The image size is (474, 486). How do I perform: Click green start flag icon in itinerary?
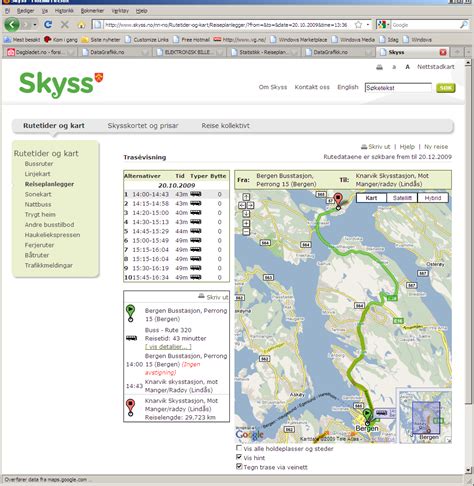pyautogui.click(x=130, y=313)
